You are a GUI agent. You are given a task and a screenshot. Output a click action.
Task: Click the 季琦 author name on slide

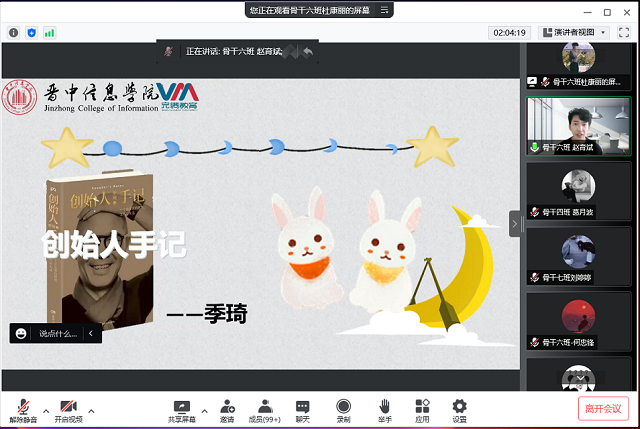click(226, 314)
